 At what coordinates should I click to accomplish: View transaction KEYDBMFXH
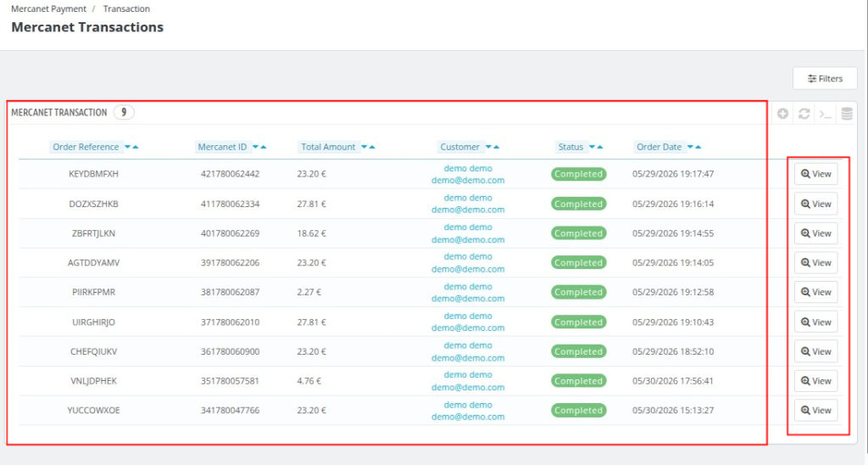(816, 174)
